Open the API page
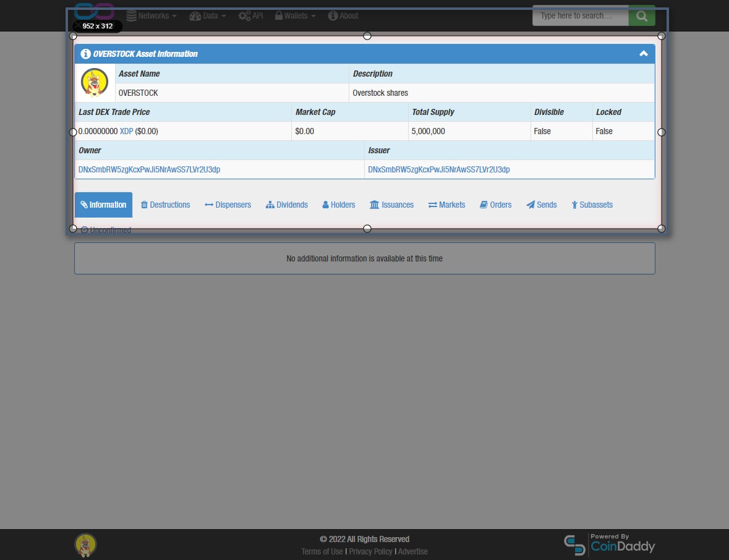The image size is (729, 560). 250,16
